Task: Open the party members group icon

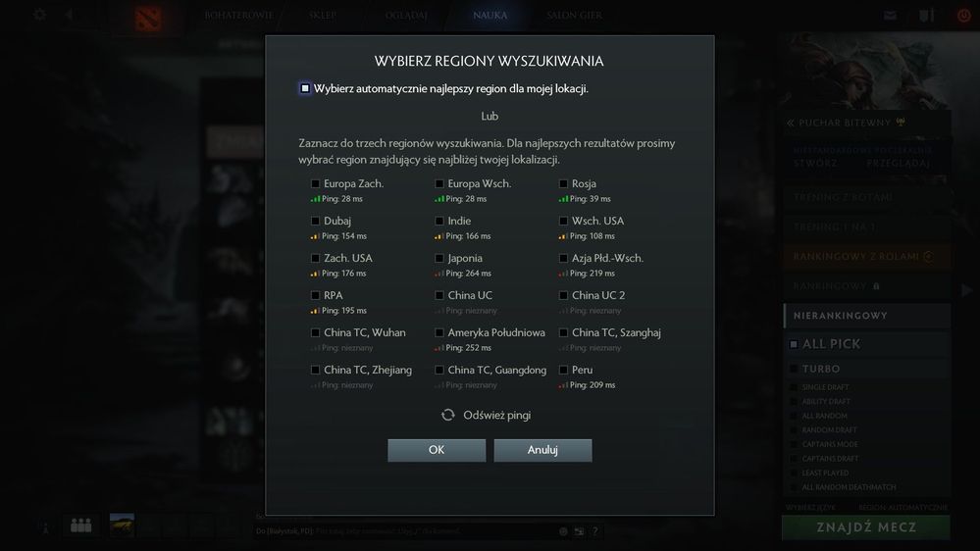Action: 81,526
